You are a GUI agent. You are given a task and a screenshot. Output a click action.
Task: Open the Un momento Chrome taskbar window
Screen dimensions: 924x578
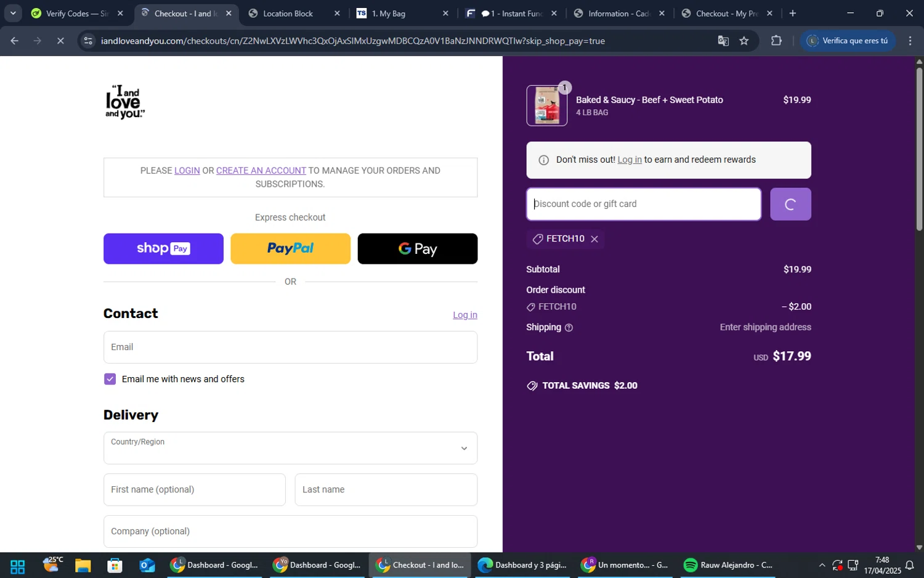[625, 566]
